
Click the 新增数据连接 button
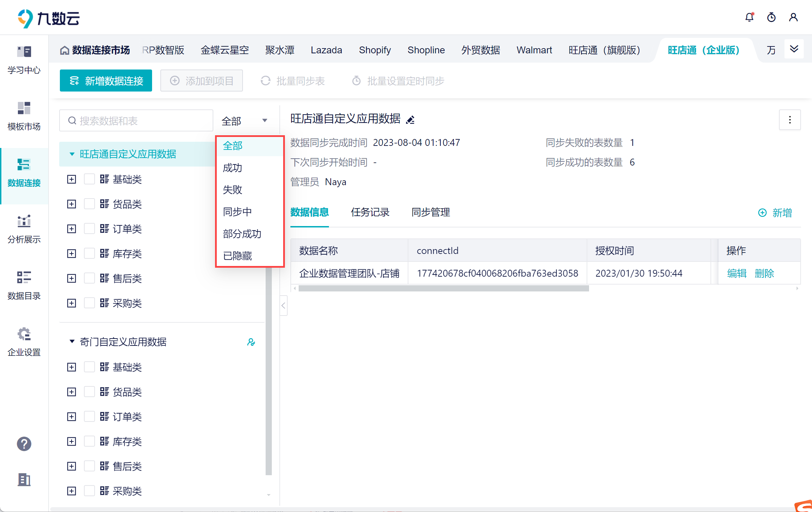[x=106, y=81]
